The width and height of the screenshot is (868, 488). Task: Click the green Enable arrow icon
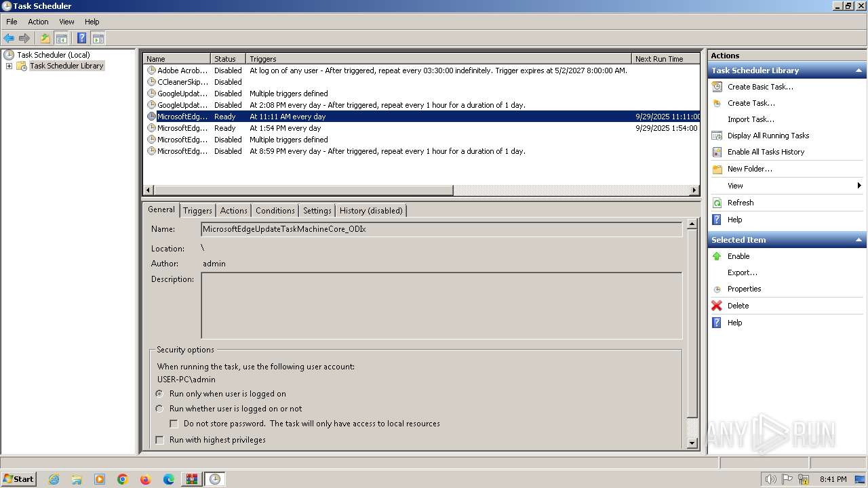pos(717,256)
